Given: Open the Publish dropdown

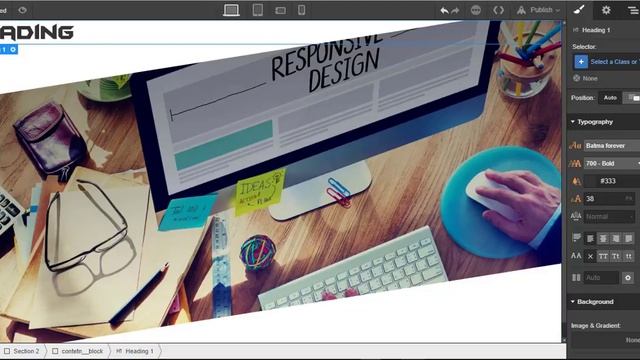Looking at the screenshot, I should [x=538, y=10].
